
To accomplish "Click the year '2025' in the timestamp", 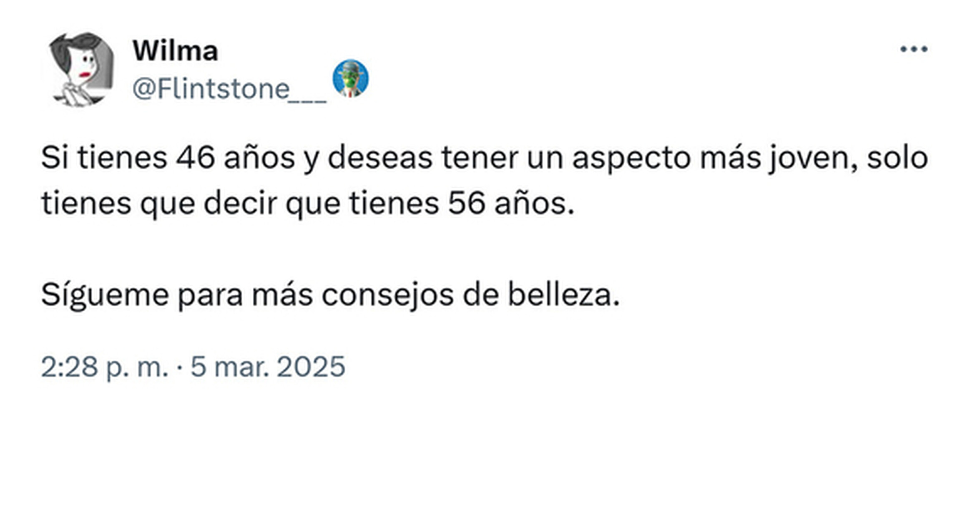I will click(311, 367).
